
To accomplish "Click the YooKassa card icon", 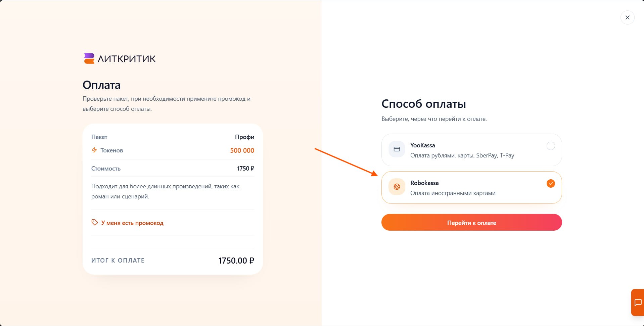I will pyautogui.click(x=397, y=149).
